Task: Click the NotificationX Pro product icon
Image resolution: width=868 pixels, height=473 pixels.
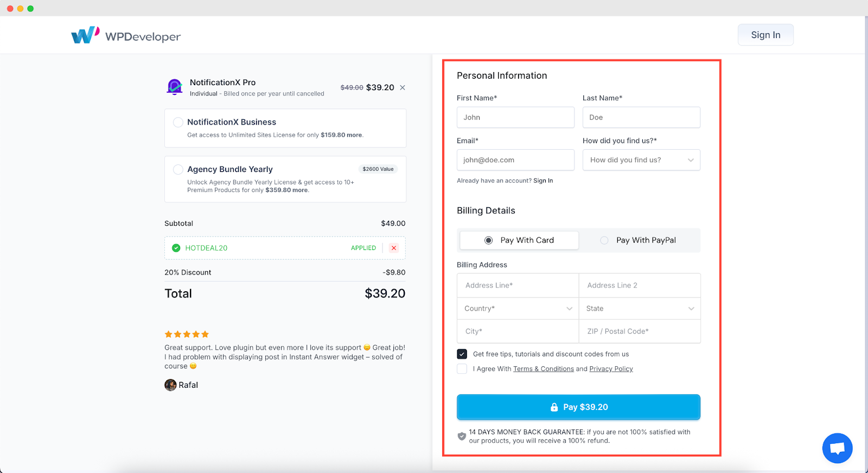Action: 175,87
